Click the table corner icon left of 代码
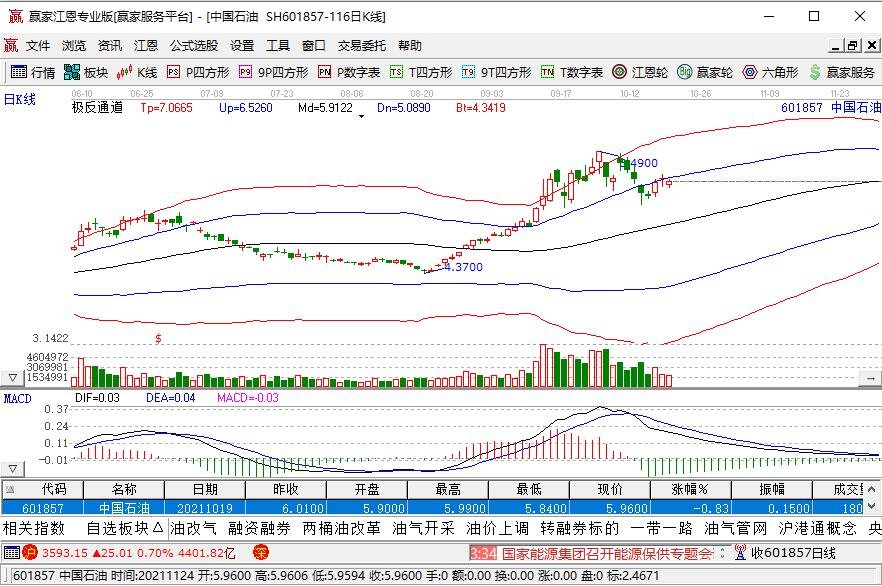 point(10,489)
